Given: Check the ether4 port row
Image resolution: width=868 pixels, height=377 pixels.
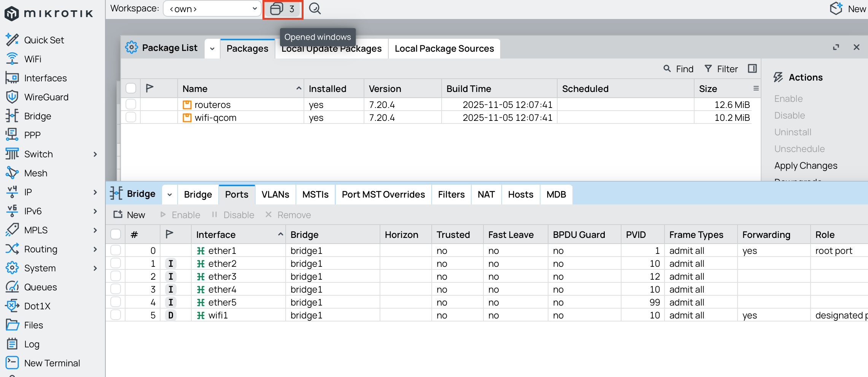Looking at the screenshot, I should (116, 289).
